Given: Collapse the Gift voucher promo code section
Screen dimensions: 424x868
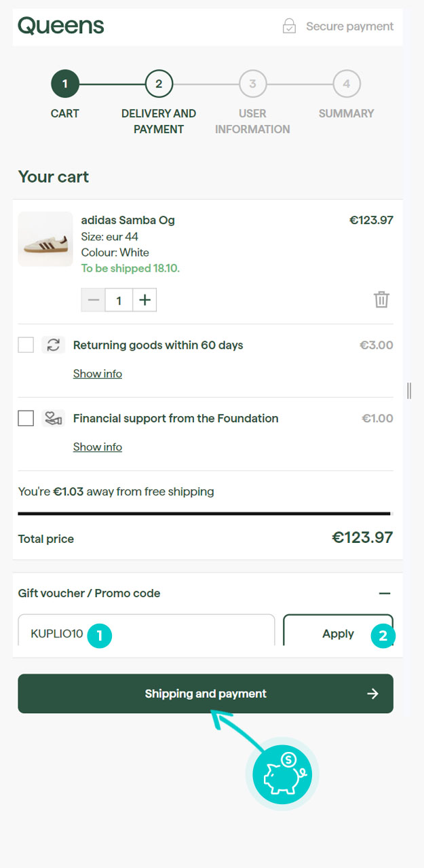Looking at the screenshot, I should click(x=385, y=593).
